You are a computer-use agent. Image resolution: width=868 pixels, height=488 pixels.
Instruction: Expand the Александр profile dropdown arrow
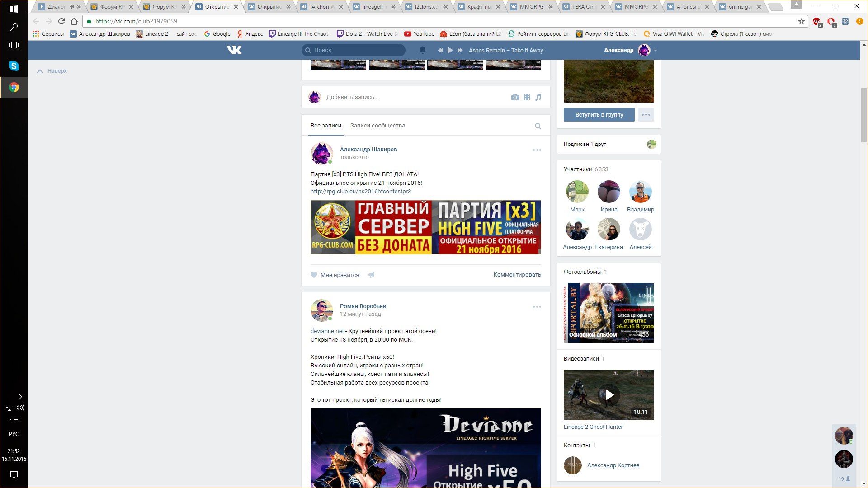[656, 51]
